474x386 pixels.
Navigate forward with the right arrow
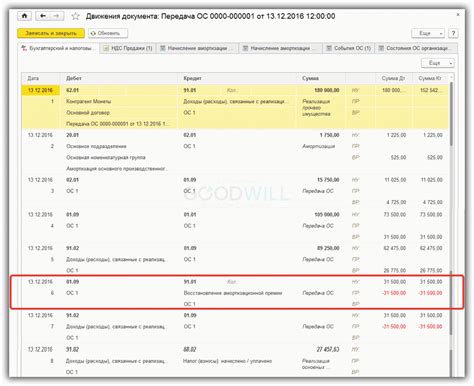pyautogui.click(x=56, y=16)
